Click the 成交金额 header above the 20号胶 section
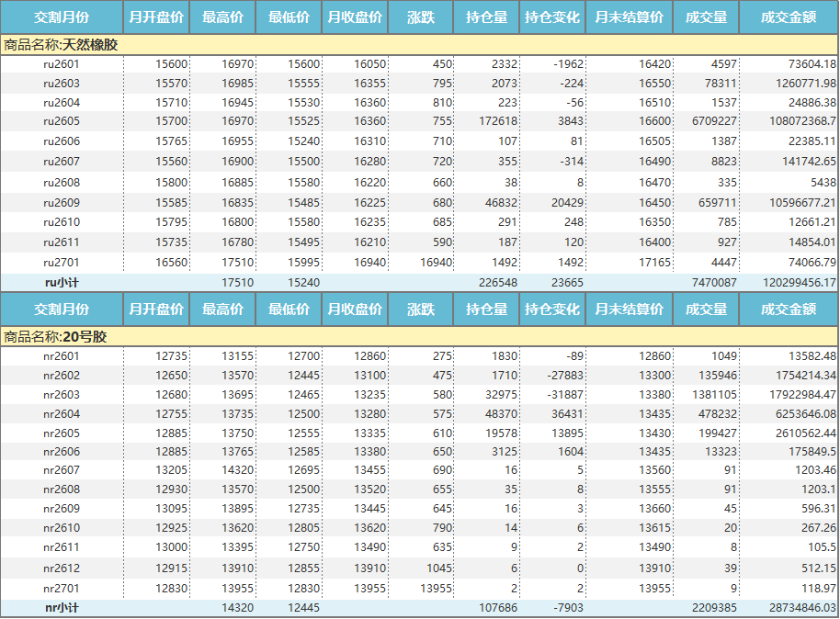Image resolution: width=840 pixels, height=619 pixels. (789, 309)
